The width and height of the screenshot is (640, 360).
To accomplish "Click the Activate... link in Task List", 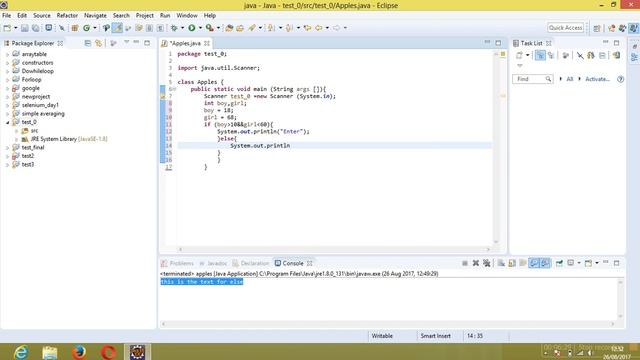I will pyautogui.click(x=597, y=79).
